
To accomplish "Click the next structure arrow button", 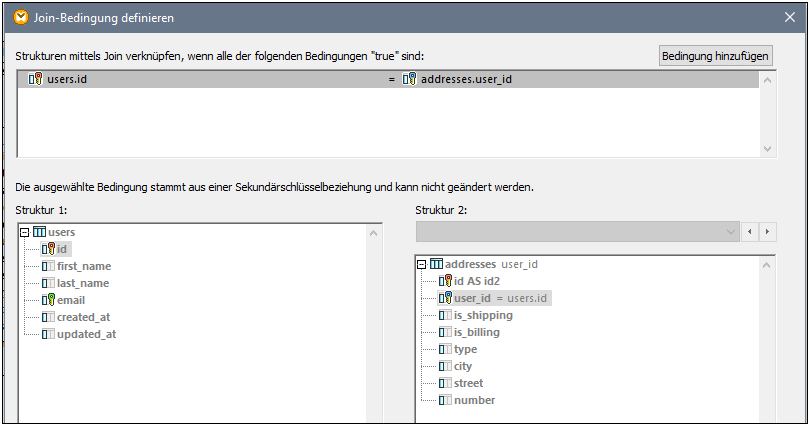I will [x=768, y=232].
